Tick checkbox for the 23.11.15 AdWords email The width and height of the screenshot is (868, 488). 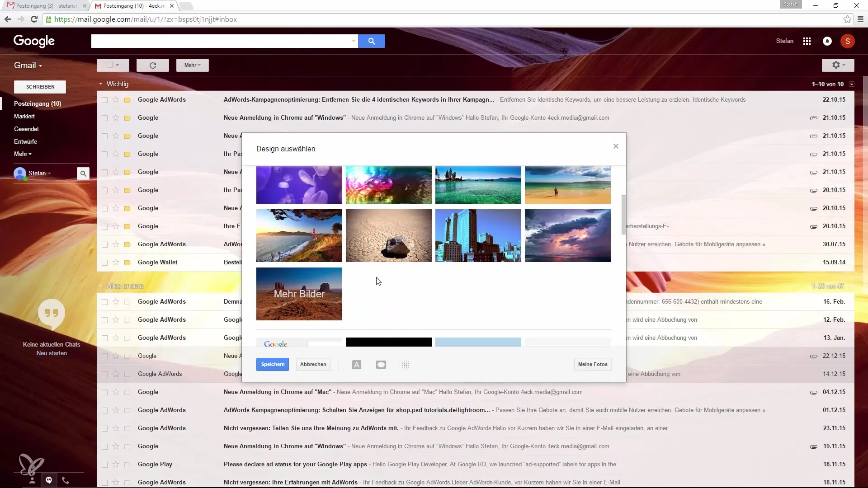point(104,428)
